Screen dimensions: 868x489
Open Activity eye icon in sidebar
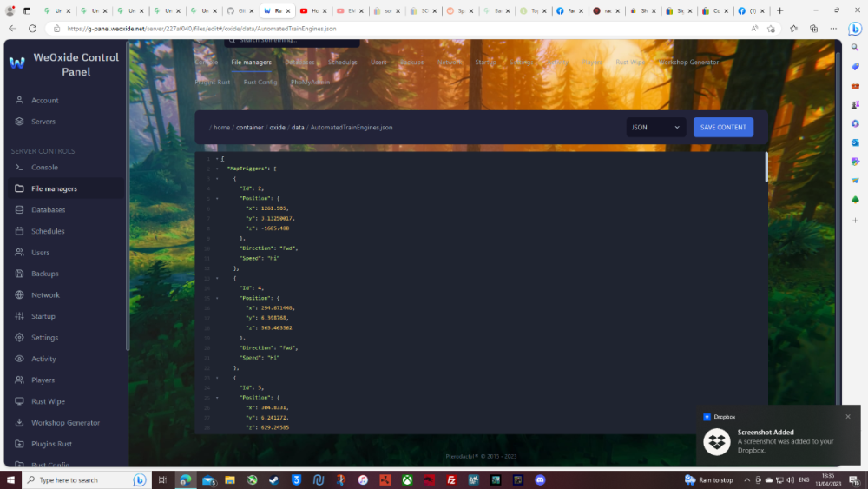[x=19, y=359]
